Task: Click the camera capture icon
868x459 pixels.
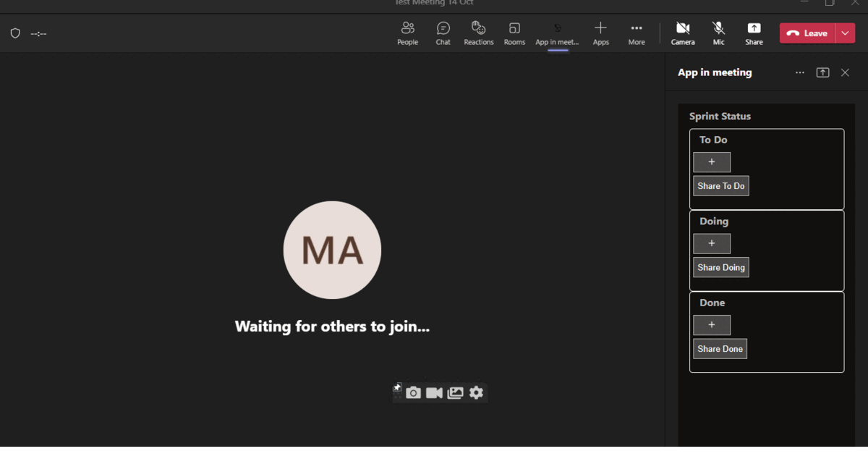Action: coord(413,392)
